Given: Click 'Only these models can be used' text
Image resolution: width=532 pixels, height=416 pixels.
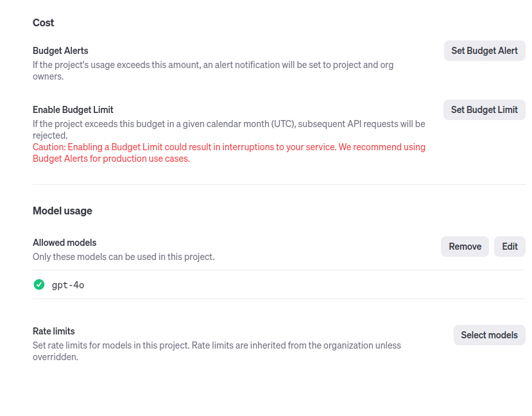Looking at the screenshot, I should click(123, 257).
